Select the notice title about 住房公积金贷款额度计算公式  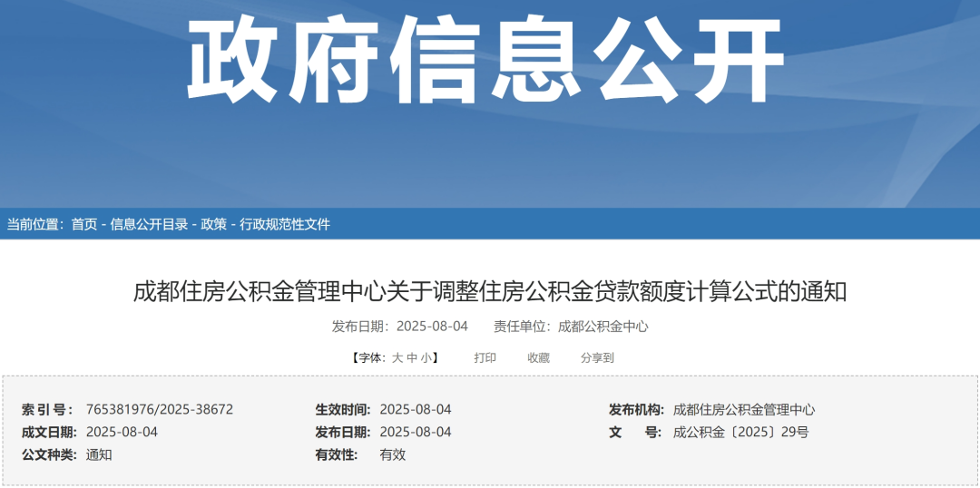coord(490,292)
